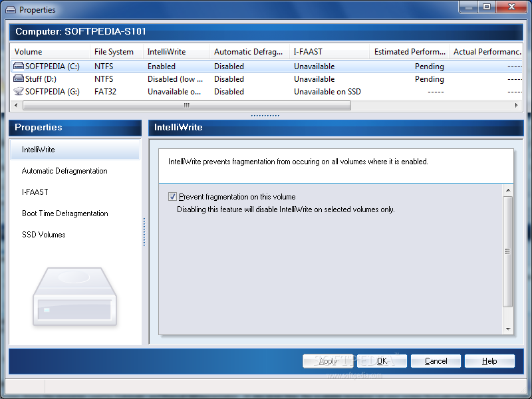Viewport: 532px width, 399px height.
Task: Click the OK button
Action: coord(382,361)
